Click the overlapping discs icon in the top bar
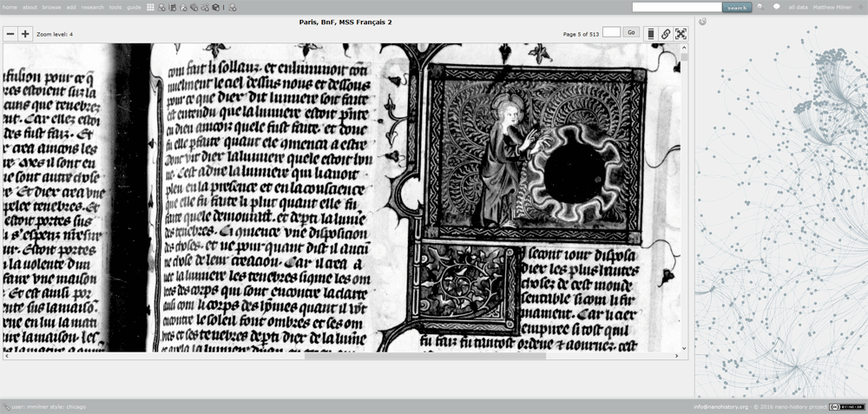The image size is (868, 414). (x=194, y=7)
